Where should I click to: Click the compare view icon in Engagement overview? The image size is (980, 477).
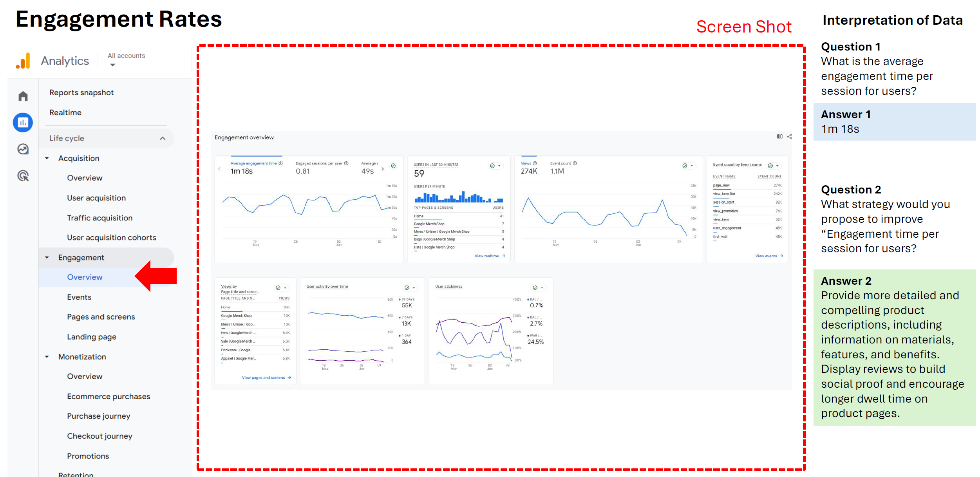779,137
